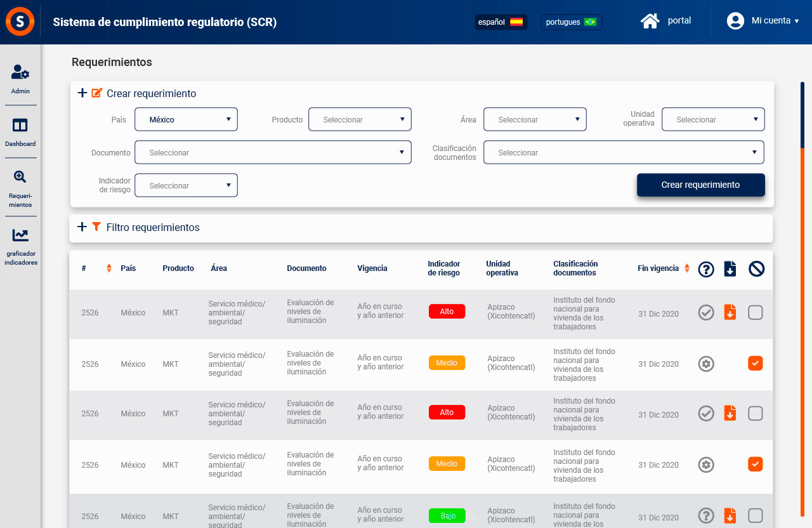Click the País column header
Screen dimensions: 812x528
point(128,268)
